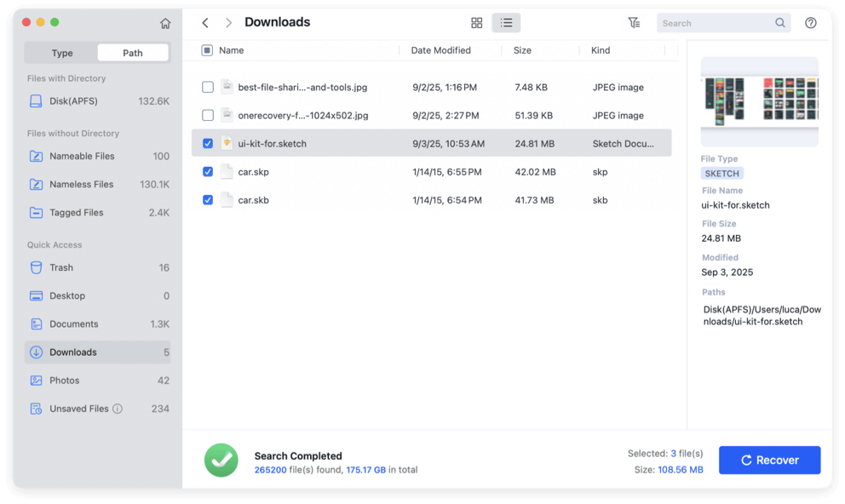This screenshot has height=504, width=845.
Task: Select the list view icon
Action: coord(506,23)
